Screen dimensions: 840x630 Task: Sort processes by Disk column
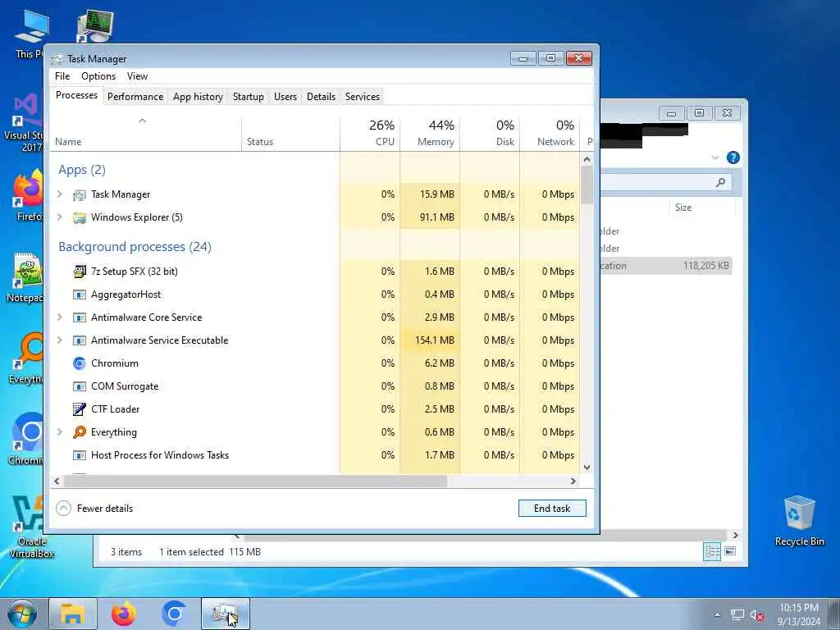pyautogui.click(x=490, y=134)
